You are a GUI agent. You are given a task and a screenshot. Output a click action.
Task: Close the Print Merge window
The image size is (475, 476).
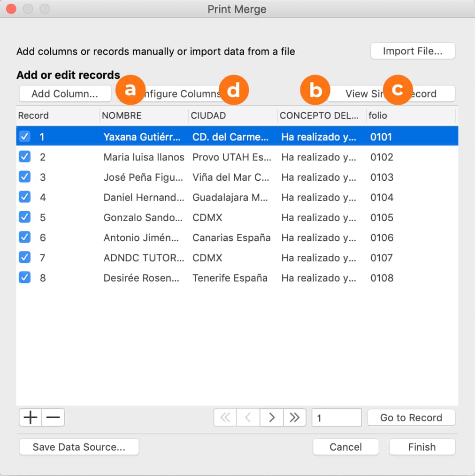tap(11, 9)
